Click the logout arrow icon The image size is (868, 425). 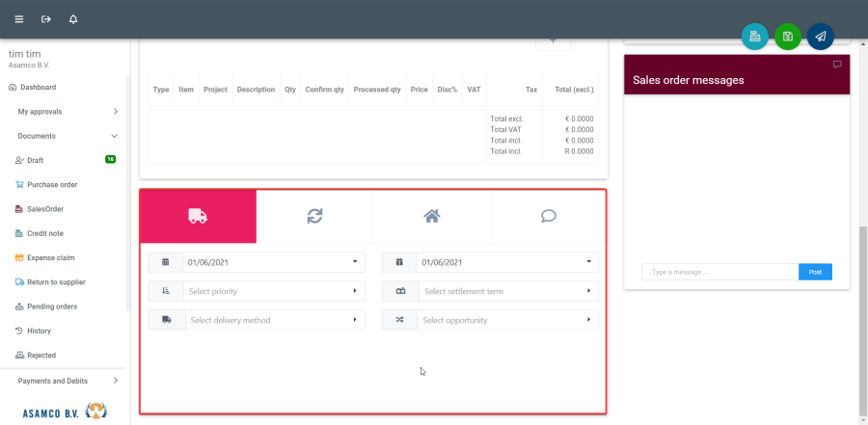coord(46,19)
